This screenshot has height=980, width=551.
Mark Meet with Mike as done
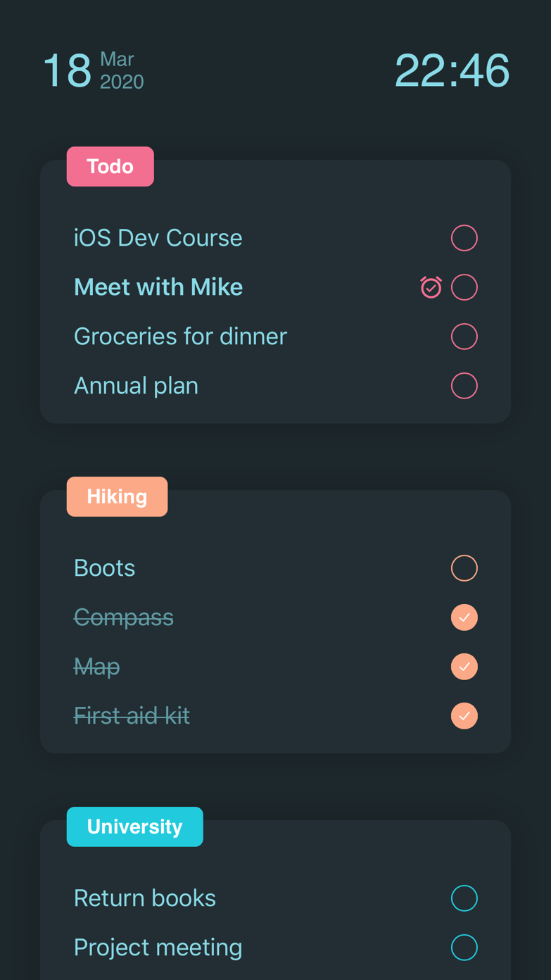tap(464, 287)
